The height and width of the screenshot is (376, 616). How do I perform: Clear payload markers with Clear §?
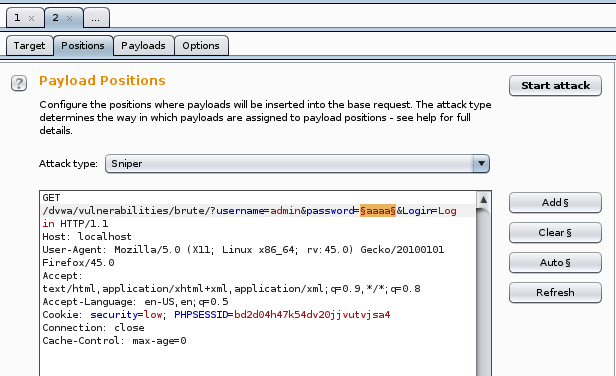coord(555,233)
